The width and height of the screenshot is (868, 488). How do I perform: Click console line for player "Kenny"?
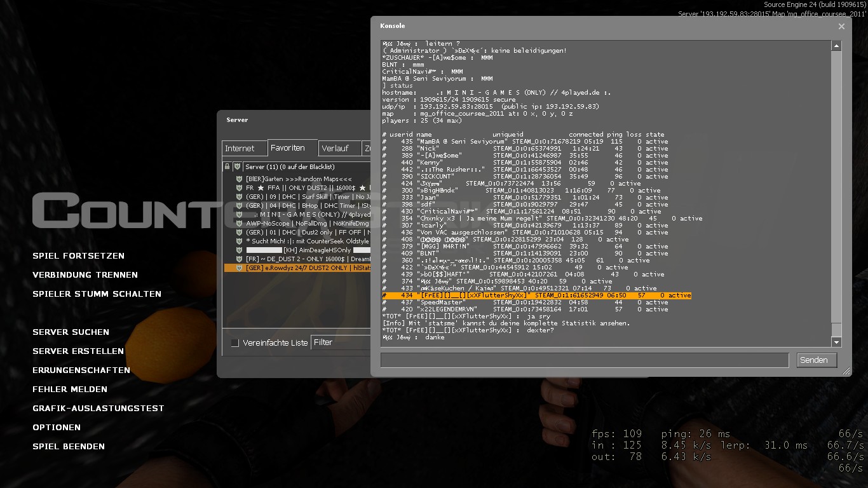[525, 163]
